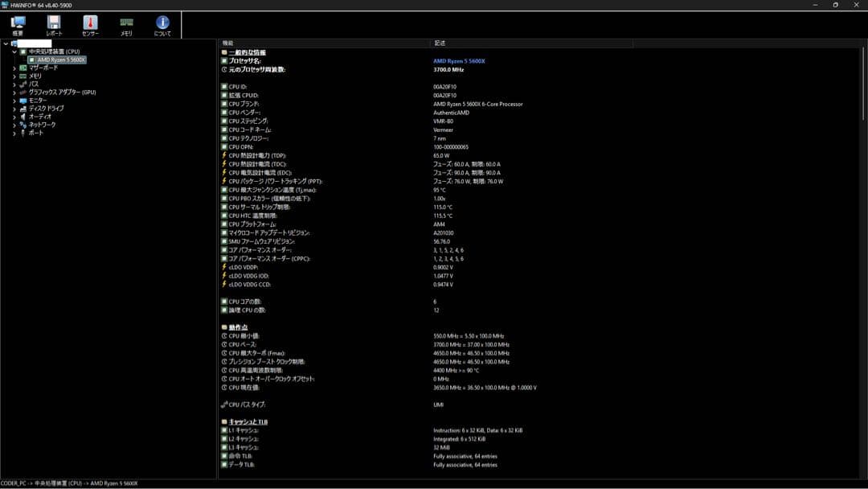Click the bus icon beside CPU バス タイプ
868x489 pixels.
224,405
